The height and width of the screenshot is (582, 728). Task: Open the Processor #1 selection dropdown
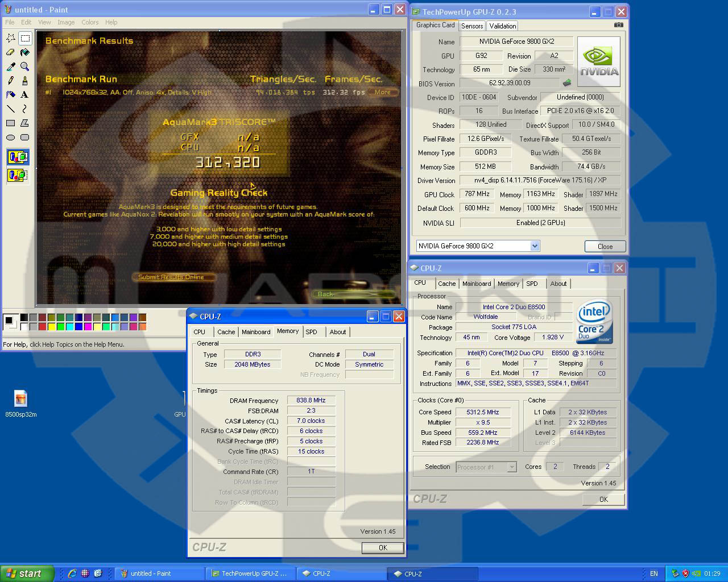[x=512, y=467]
